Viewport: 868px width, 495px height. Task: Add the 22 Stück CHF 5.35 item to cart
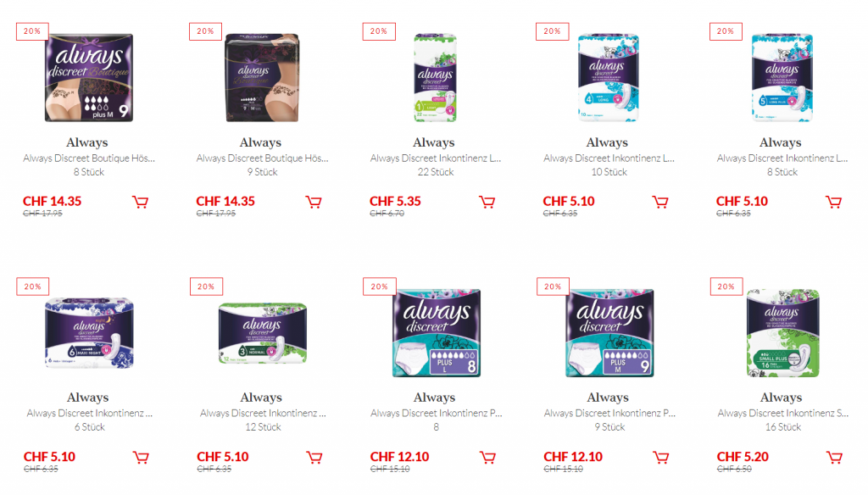click(487, 202)
